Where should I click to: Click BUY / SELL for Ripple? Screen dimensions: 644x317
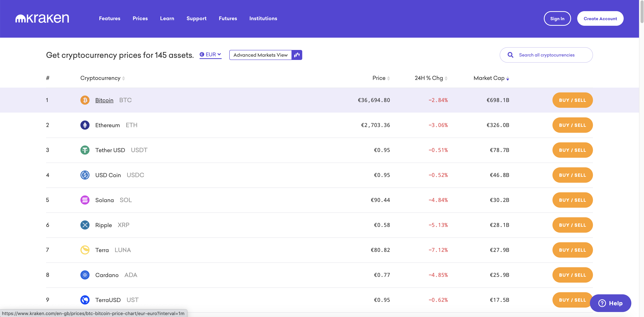pyautogui.click(x=572, y=225)
